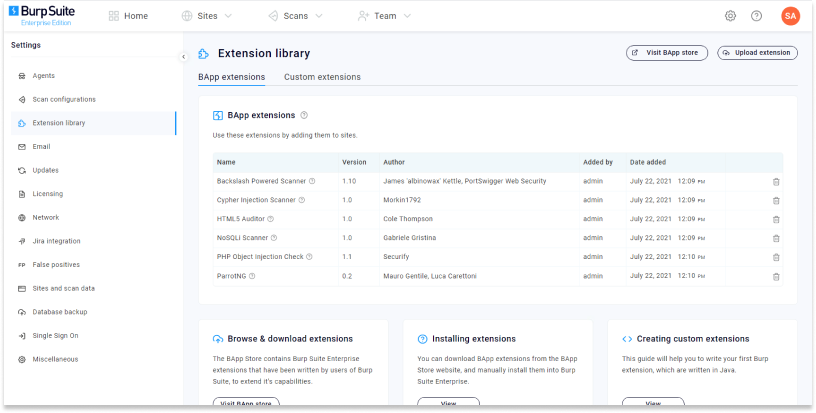Open the settings gear icon in header

(730, 16)
